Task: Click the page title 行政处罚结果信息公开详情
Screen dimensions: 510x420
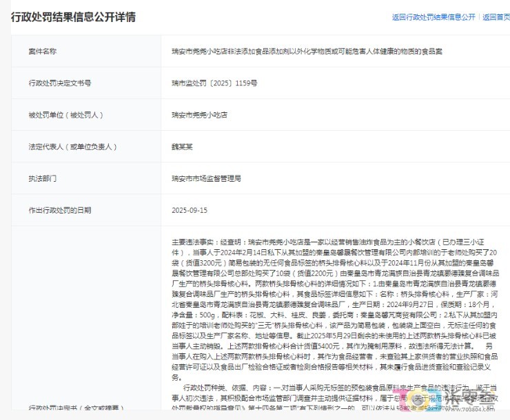Action: pyautogui.click(x=72, y=17)
